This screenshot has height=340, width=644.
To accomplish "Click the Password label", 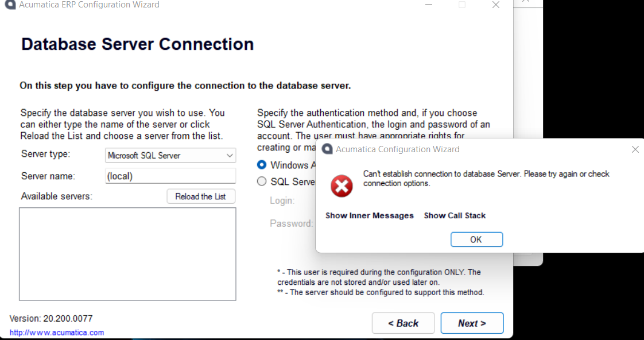I will [292, 223].
